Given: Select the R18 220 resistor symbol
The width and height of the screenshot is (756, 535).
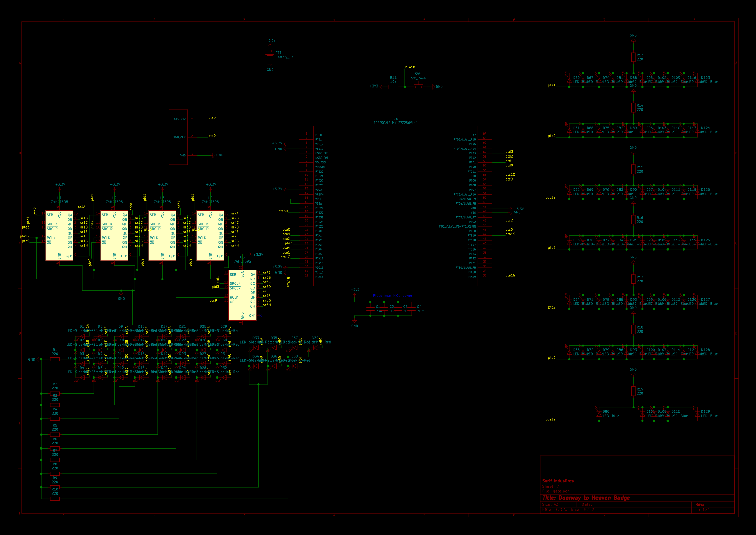Looking at the screenshot, I should [633, 329].
